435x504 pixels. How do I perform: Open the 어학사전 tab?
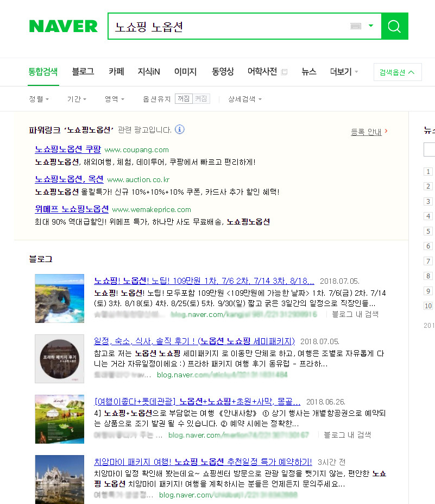pyautogui.click(x=262, y=72)
